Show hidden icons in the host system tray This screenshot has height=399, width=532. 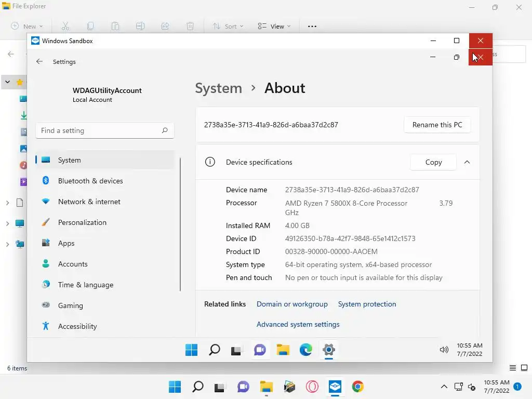click(x=444, y=387)
